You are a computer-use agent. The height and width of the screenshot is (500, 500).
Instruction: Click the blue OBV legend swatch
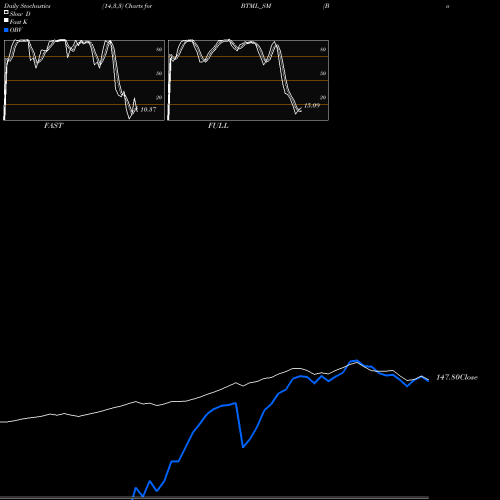click(6, 30)
